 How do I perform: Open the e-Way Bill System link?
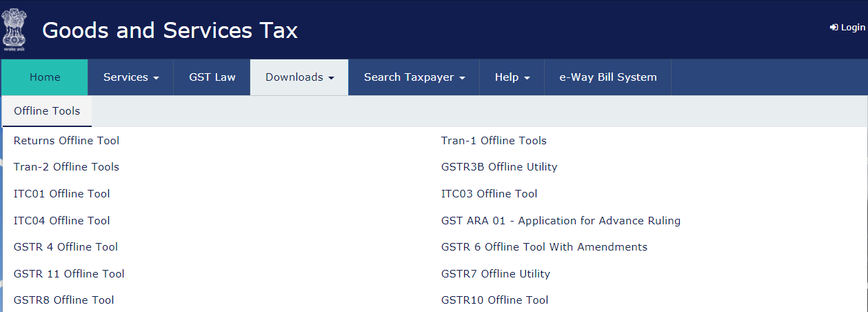pyautogui.click(x=608, y=77)
